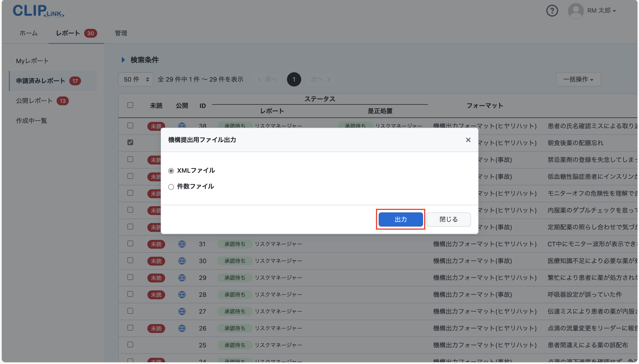Switch to the 管理 tab
The width and height of the screenshot is (639, 364).
click(121, 33)
